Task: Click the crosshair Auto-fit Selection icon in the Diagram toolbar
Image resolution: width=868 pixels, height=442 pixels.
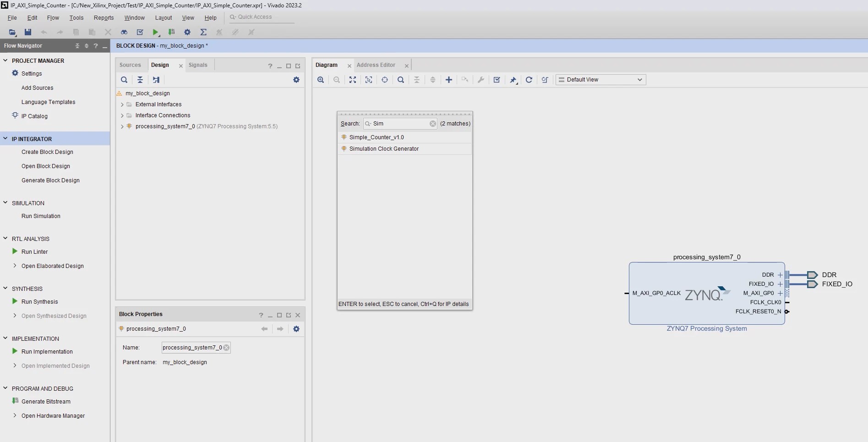Action: [x=385, y=80]
